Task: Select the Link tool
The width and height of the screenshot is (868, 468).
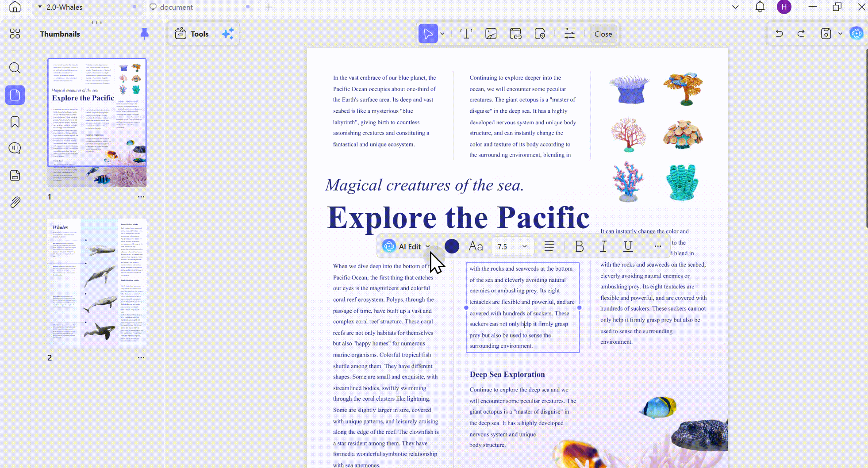Action: point(516,34)
